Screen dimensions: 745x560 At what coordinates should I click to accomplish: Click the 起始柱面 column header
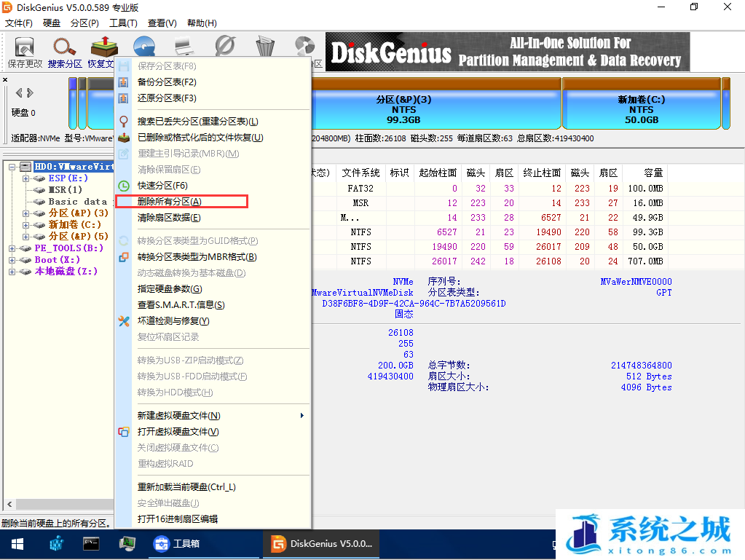click(438, 173)
